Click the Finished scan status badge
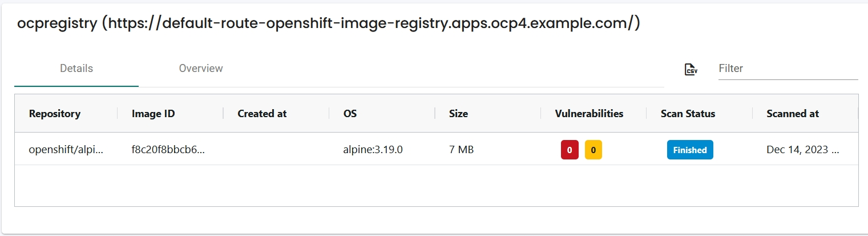This screenshot has height=236, width=868. pyautogui.click(x=690, y=150)
